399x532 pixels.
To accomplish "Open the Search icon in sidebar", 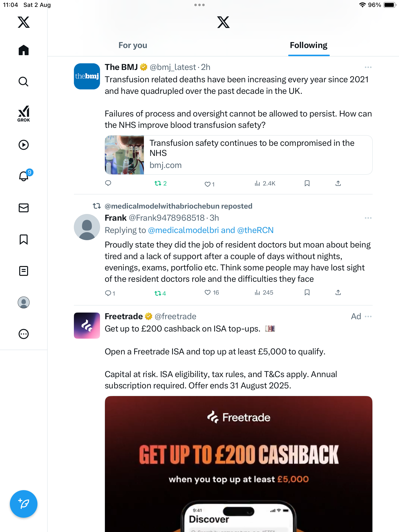I will (24, 82).
